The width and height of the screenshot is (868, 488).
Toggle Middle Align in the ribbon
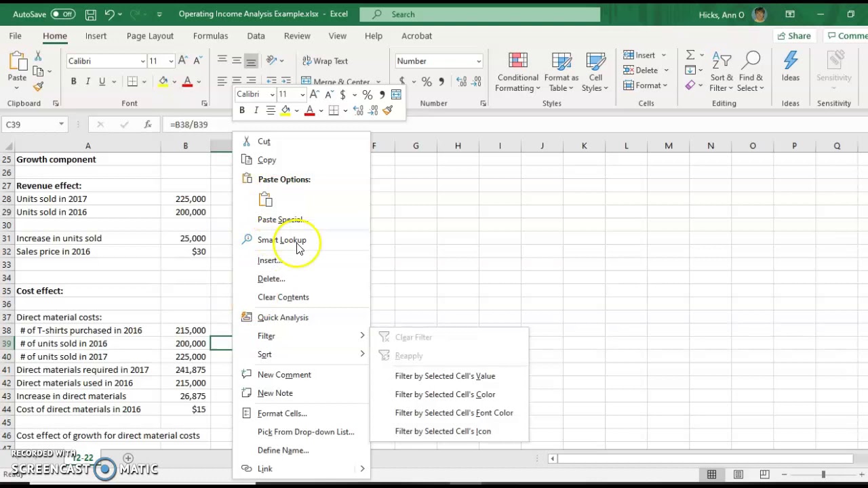pos(237,61)
